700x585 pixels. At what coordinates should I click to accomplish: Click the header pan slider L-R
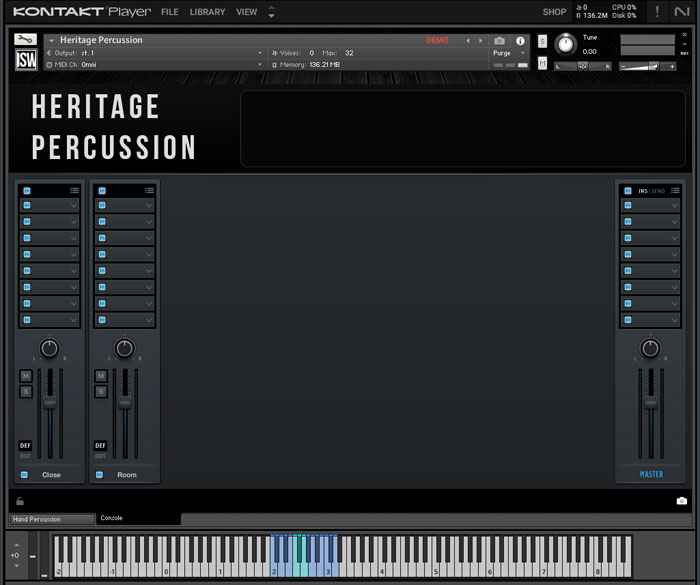point(583,67)
